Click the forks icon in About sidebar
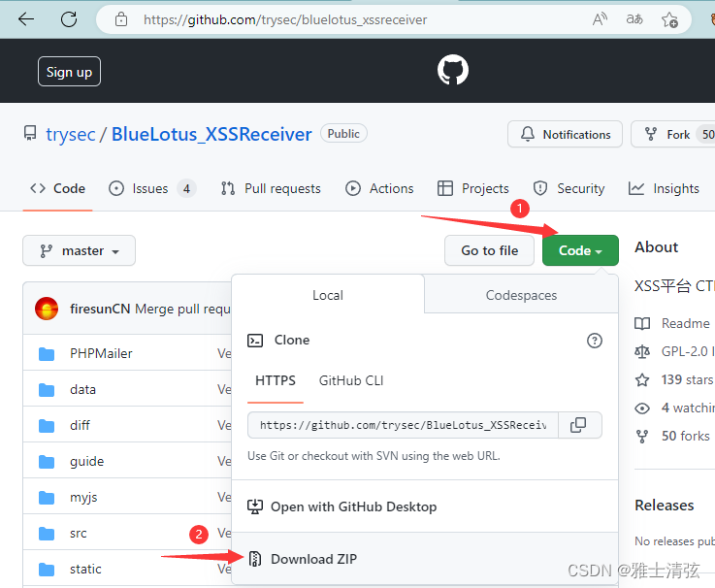The width and height of the screenshot is (715, 588). (642, 437)
